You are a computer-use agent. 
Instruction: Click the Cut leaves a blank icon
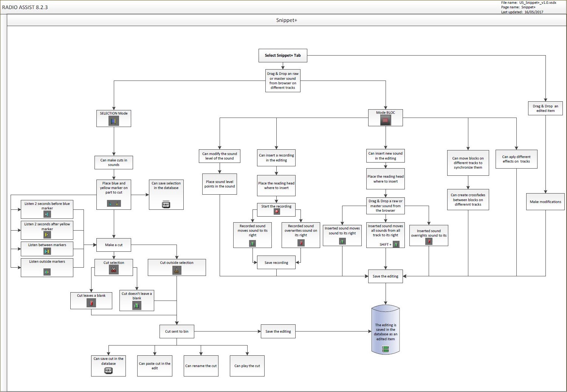[91, 303]
